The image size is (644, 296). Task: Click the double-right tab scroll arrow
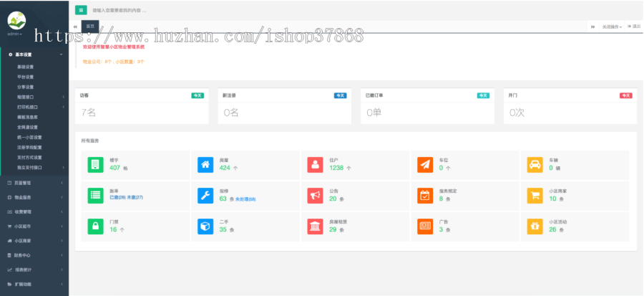pyautogui.click(x=593, y=27)
